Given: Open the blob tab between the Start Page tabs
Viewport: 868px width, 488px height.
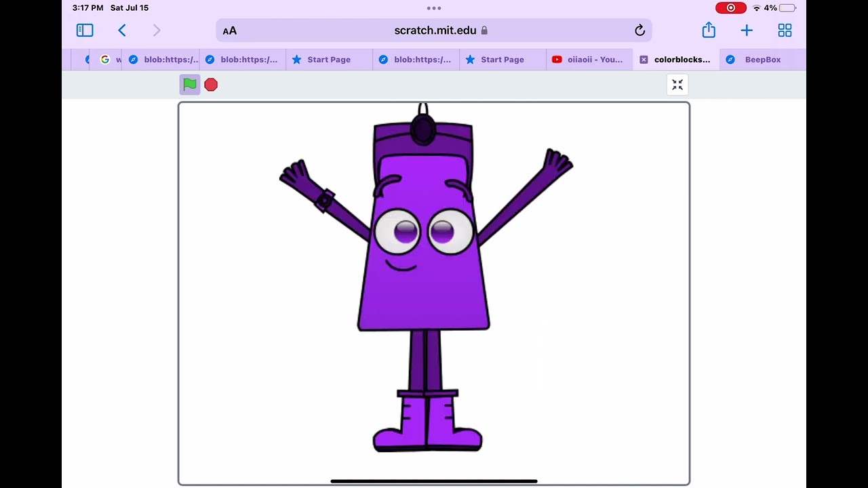Looking at the screenshot, I should pyautogui.click(x=416, y=60).
